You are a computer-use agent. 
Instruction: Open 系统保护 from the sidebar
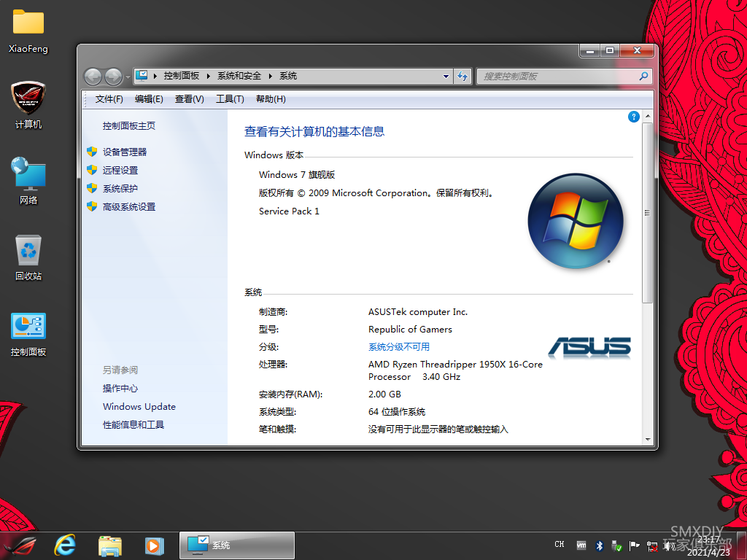point(120,189)
